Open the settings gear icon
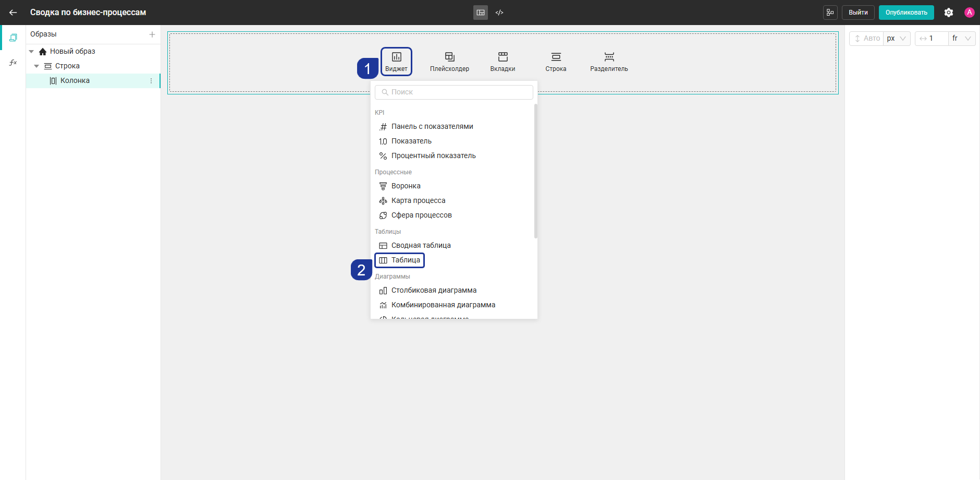Image resolution: width=980 pixels, height=480 pixels. pos(949,13)
